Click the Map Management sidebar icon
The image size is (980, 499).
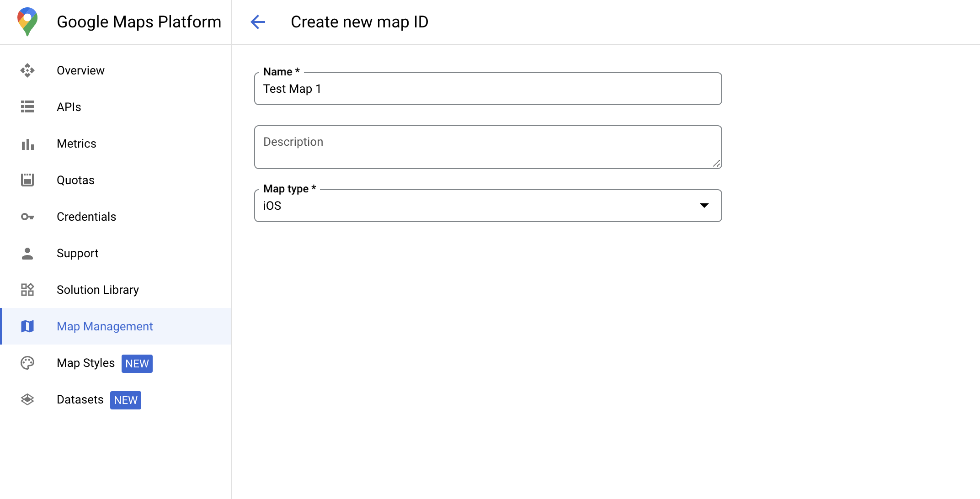[28, 327]
